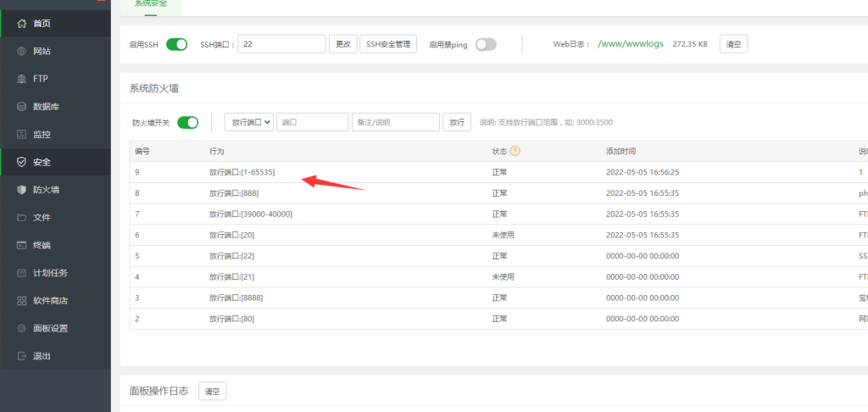Click the logout icon beside 退出
Viewport: 868px width, 412px height.
[x=21, y=355]
